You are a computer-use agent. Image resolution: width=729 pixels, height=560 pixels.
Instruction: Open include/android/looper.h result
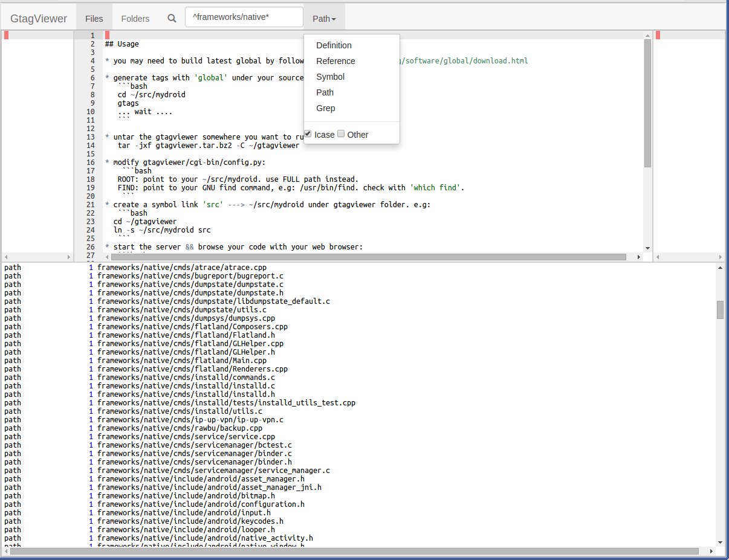(186, 529)
